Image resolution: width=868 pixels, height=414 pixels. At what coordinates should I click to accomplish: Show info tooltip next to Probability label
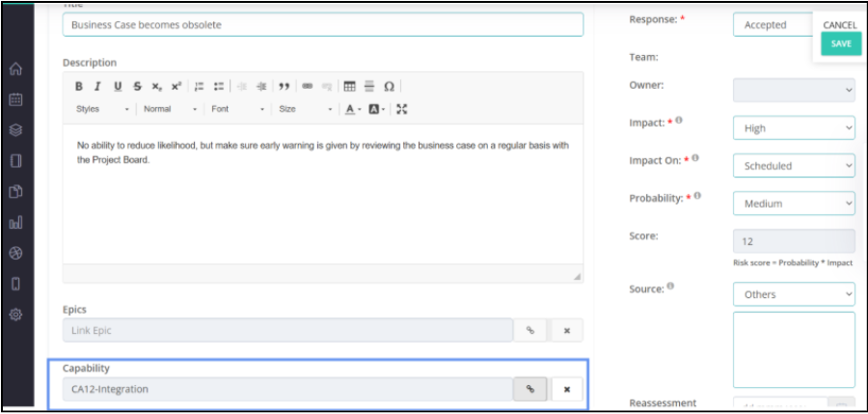tap(697, 196)
